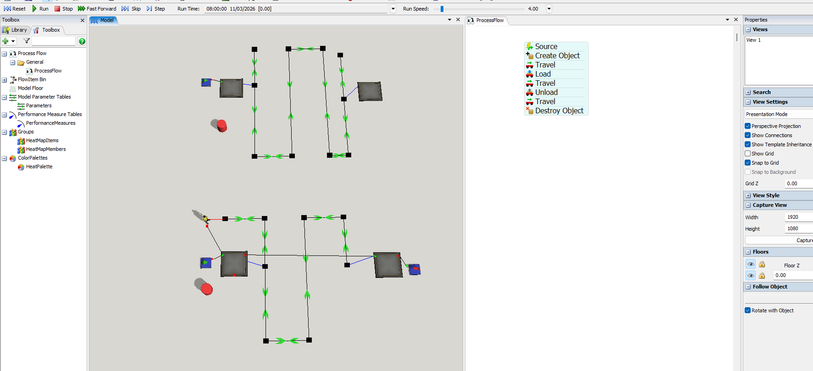Toggle Perspective Projection checkbox
This screenshot has height=371, width=813.
pos(748,126)
